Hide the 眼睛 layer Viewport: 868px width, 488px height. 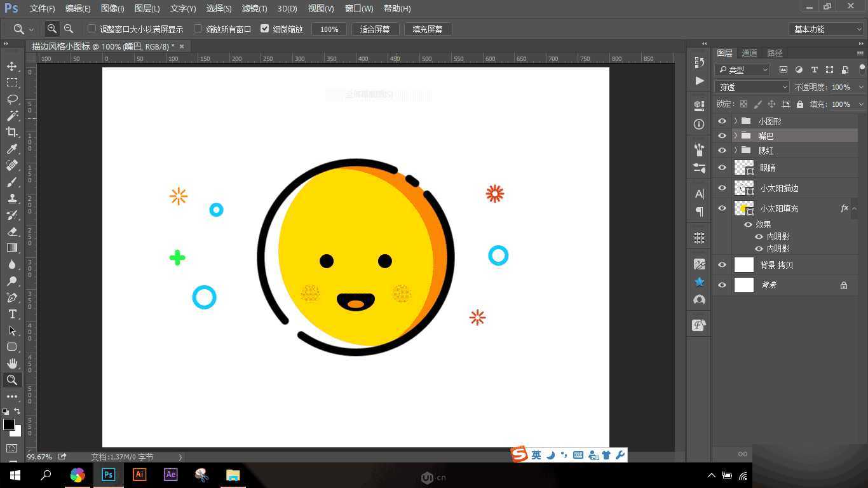(722, 167)
